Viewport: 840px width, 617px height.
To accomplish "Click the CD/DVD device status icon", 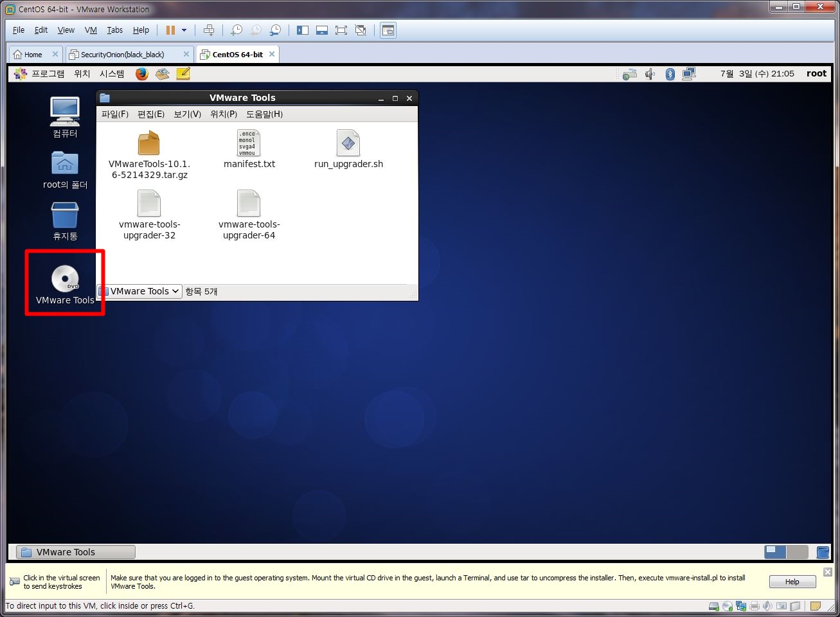I will click(x=728, y=606).
